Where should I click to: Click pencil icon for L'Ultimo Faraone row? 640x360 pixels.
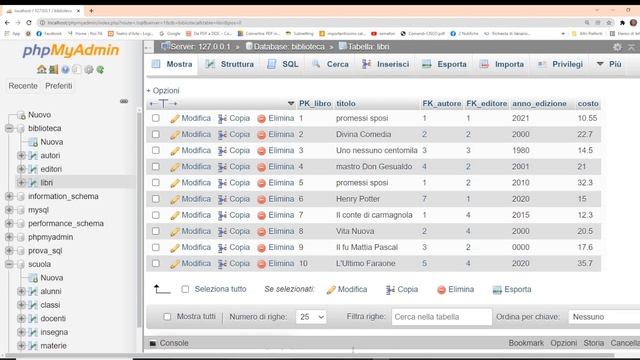tap(175, 264)
